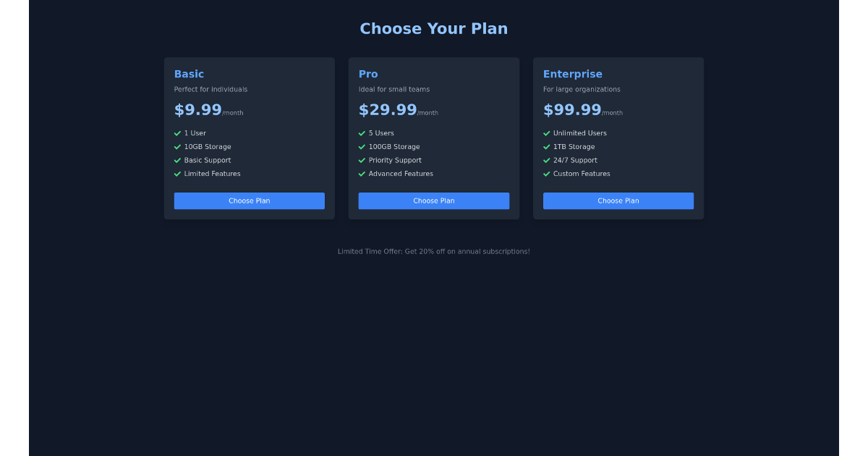Screen dimensions: 868x456
Task: Click the checkmark beside "Custom Features"
Action: point(546,174)
